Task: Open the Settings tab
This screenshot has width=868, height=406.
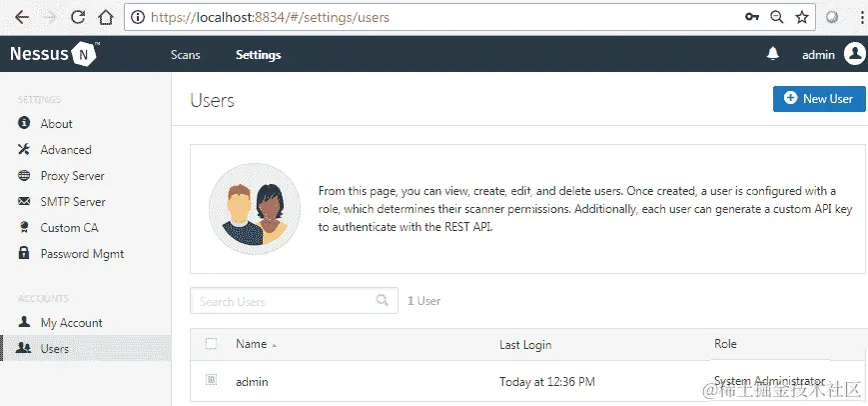Action: pyautogui.click(x=259, y=55)
